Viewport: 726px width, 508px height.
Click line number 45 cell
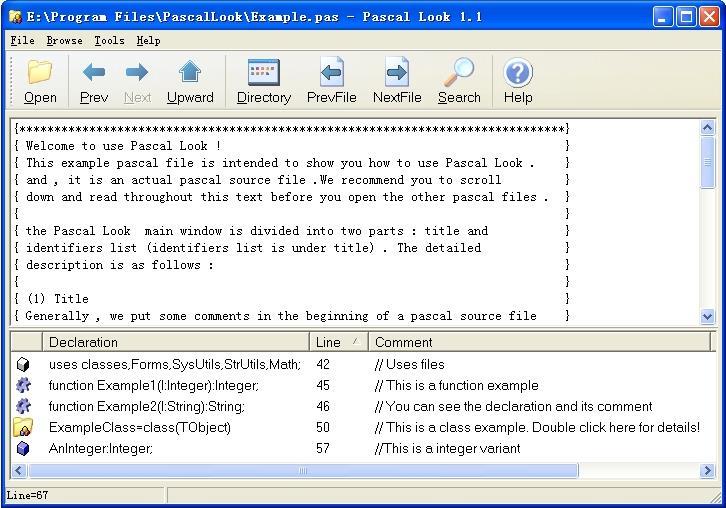323,385
